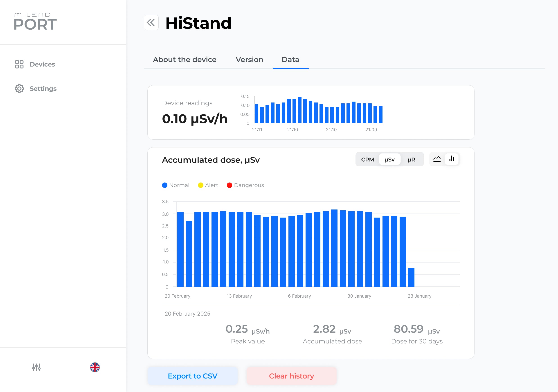Switch to the Version tab
The image size is (558, 392).
click(249, 60)
